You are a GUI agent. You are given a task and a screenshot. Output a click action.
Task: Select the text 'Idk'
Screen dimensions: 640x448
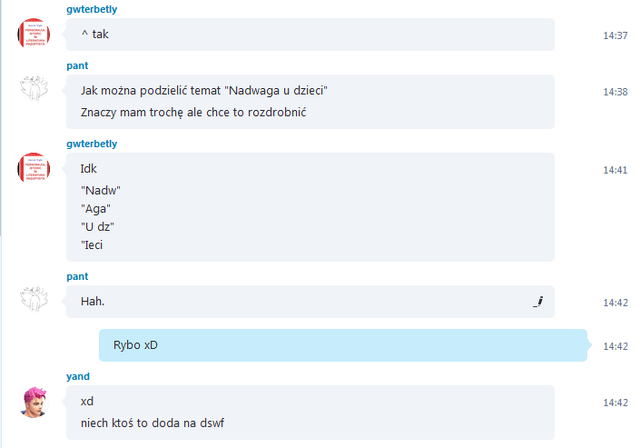coord(89,169)
